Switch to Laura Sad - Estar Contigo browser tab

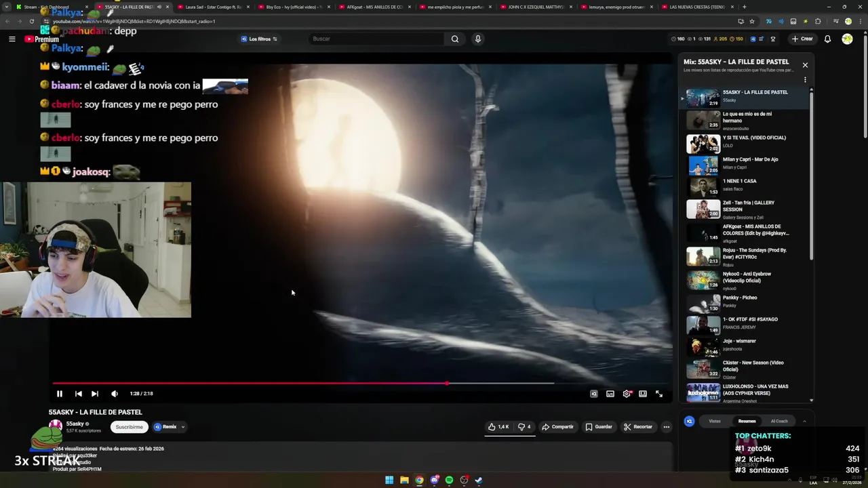point(213,7)
